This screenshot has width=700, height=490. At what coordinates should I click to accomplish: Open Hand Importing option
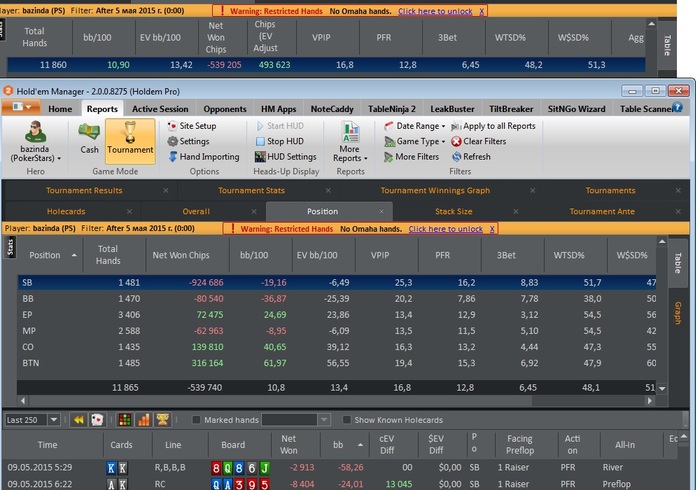tap(204, 157)
